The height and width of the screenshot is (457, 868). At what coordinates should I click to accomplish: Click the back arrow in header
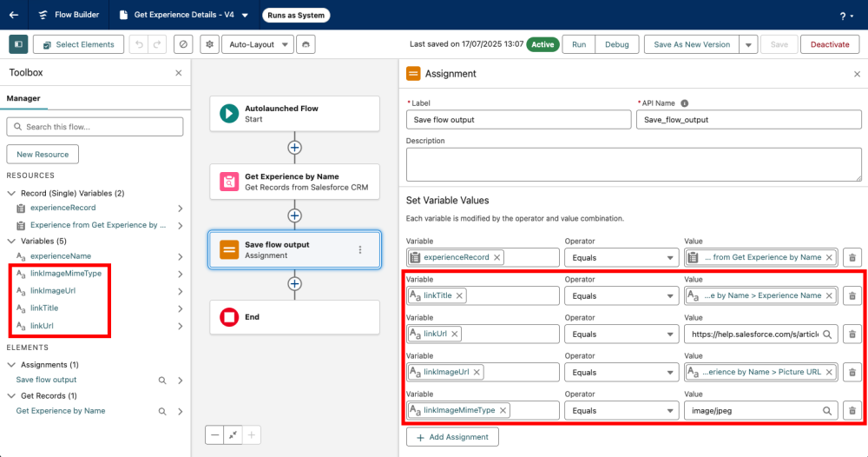click(14, 15)
